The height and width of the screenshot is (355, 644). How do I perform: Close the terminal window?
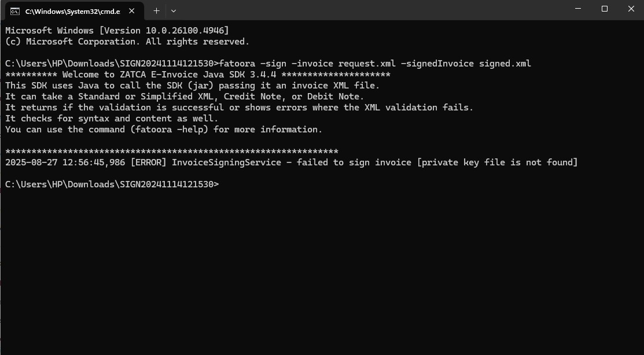[631, 9]
